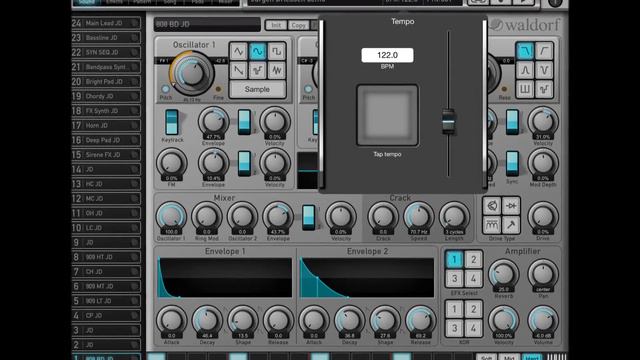
Task: Click the Envelope 1 curve display
Action: (225, 278)
